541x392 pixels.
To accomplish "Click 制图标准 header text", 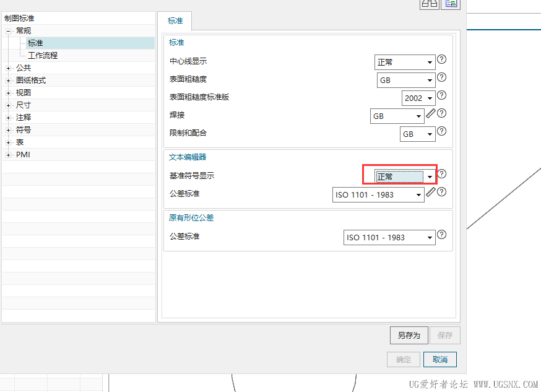I will [x=19, y=19].
